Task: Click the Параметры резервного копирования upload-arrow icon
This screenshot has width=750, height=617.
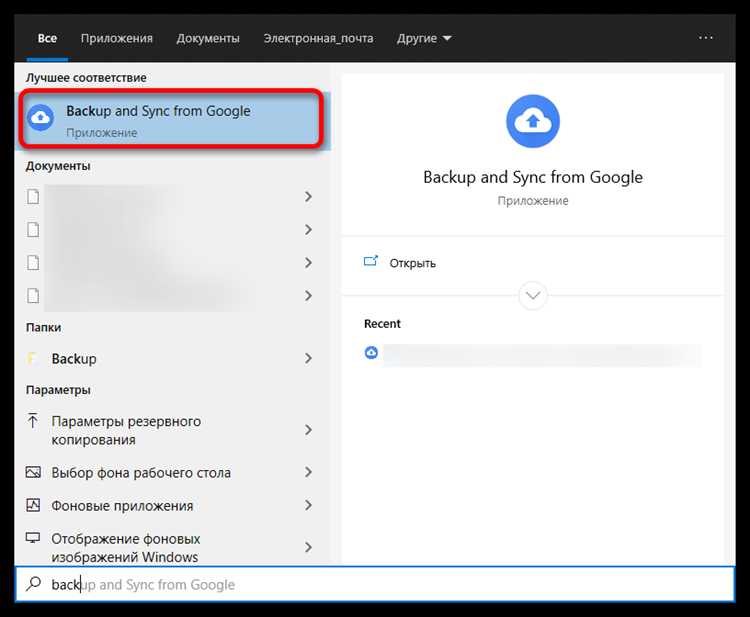Action: [33, 421]
